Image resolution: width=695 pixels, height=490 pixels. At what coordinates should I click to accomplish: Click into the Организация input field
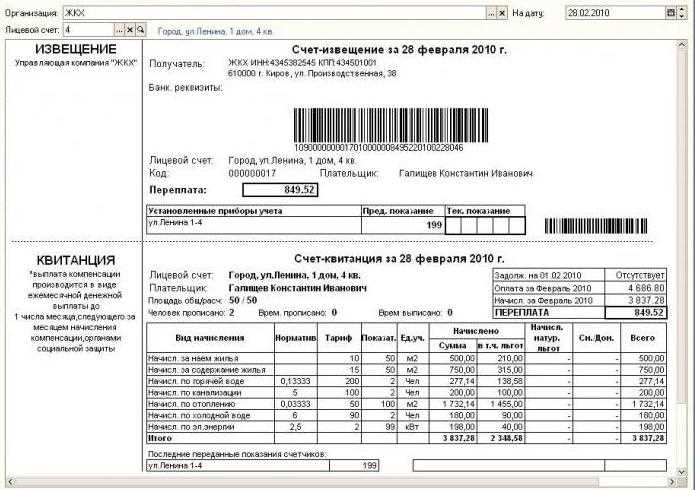click(x=270, y=14)
